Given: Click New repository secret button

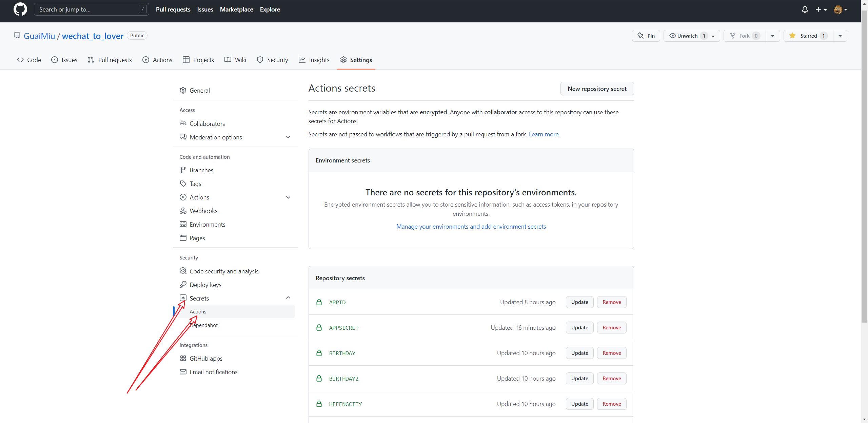Looking at the screenshot, I should (x=597, y=89).
